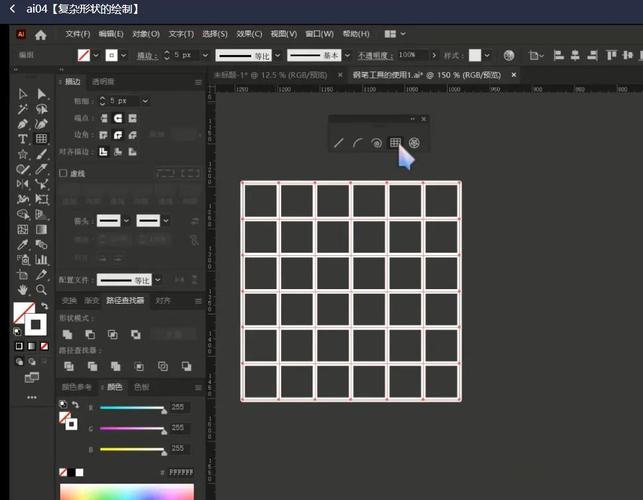Expand the 配置文件 profile dropdown
Viewport: 643px width, 500px height.
point(158,281)
